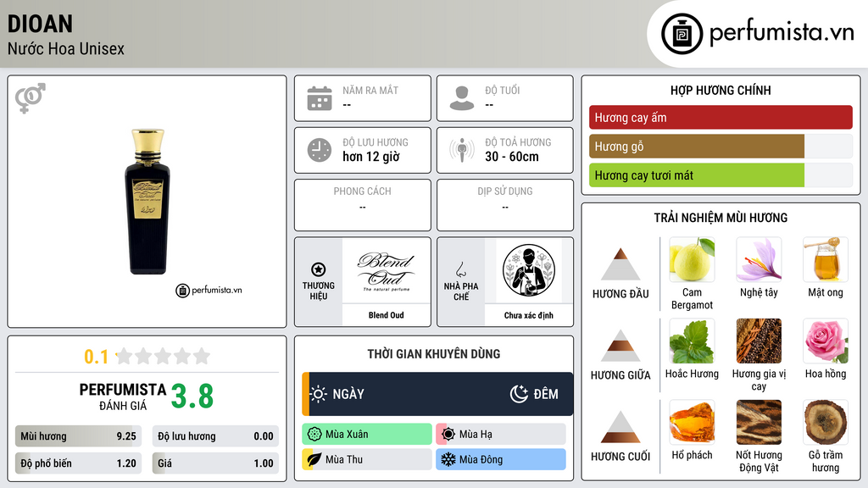This screenshot has height=488, width=868.
Task: Click the Hương cuối pyramid icon
Action: tap(620, 427)
